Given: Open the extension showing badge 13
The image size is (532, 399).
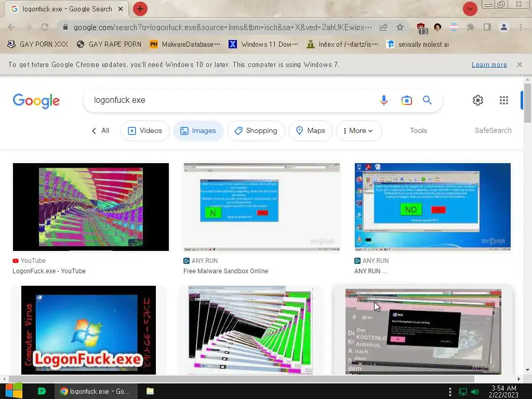Looking at the screenshot, I should click(421, 28).
